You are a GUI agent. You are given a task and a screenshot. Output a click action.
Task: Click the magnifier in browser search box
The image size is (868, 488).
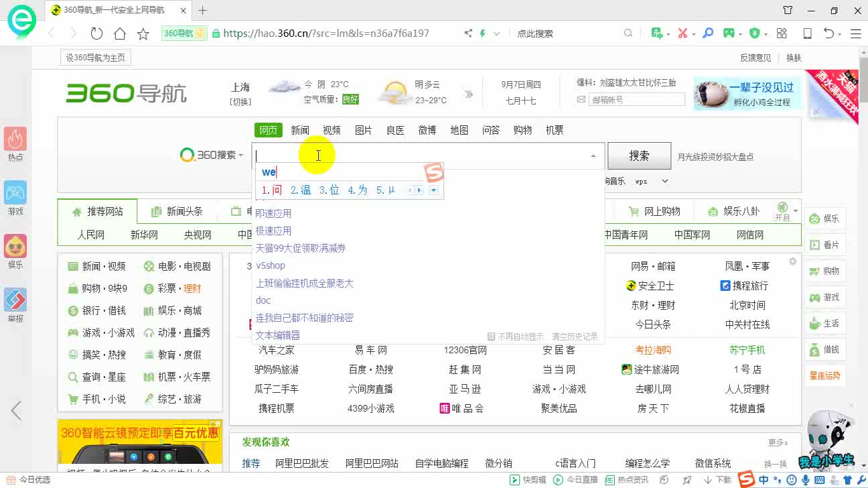point(628,33)
